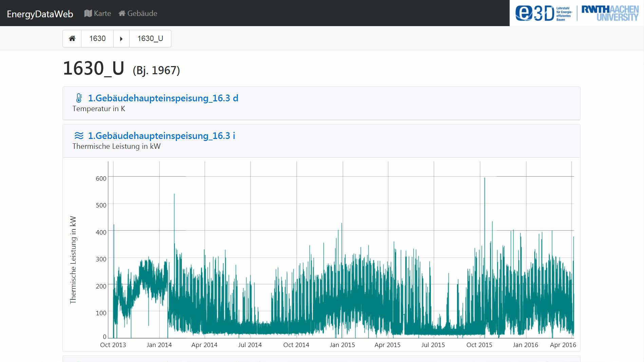Image resolution: width=644 pixels, height=362 pixels.
Task: Click the '(Bj. 1967)' year label
Action: pyautogui.click(x=156, y=70)
